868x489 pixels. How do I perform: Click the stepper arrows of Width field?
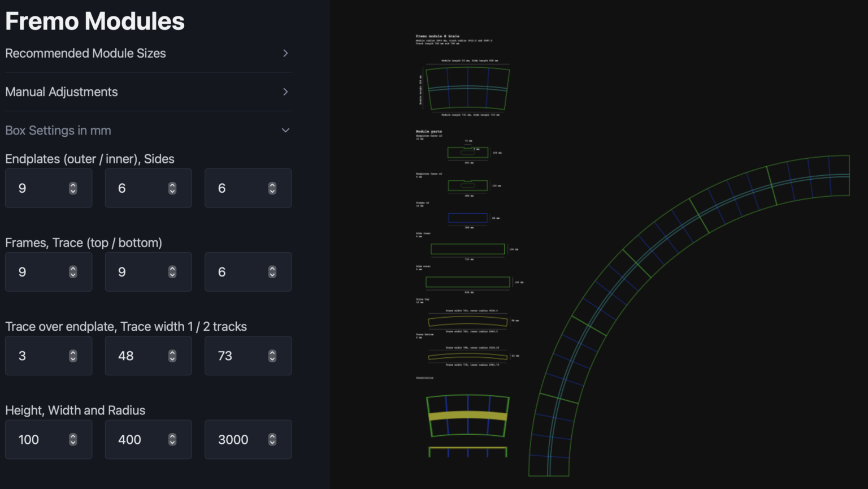(x=172, y=439)
